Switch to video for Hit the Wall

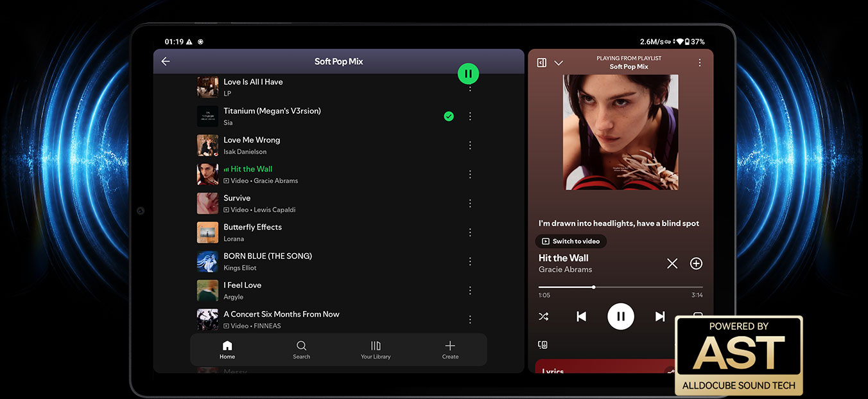pyautogui.click(x=571, y=242)
